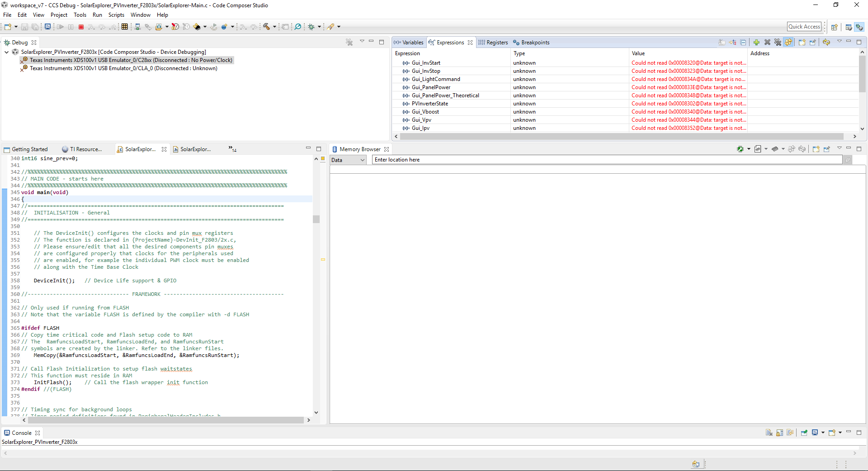Viewport: 868px width, 471px height.
Task: Toggle Continuous Refresh in Expressions toolbar
Action: pyautogui.click(x=788, y=43)
